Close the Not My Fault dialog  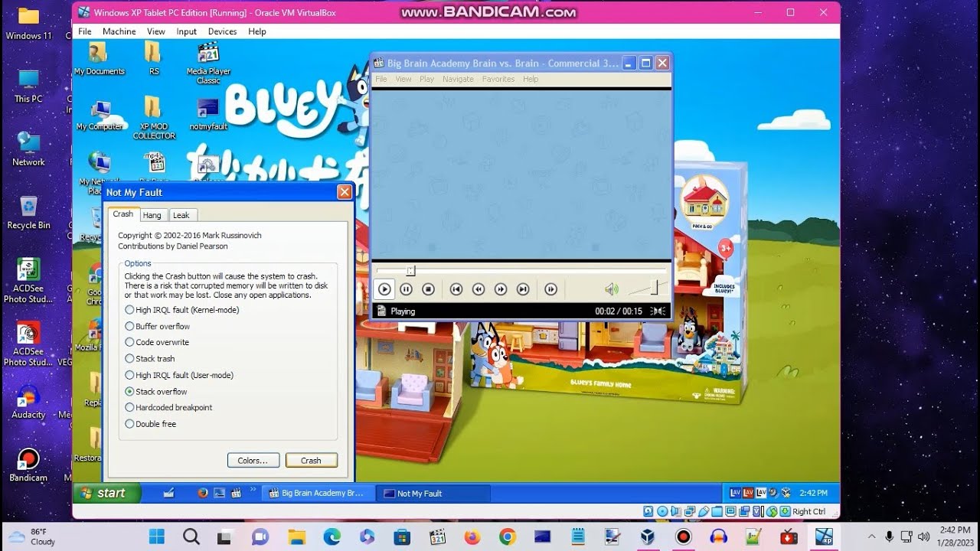pos(345,192)
